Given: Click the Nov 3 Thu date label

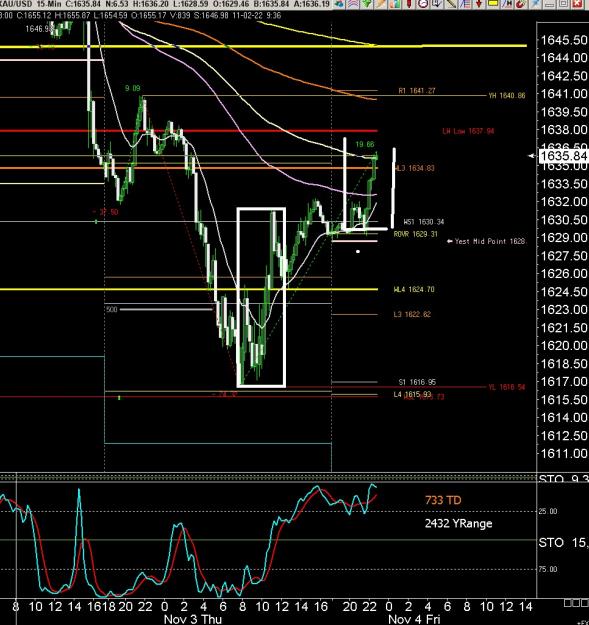Looking at the screenshot, I should pyautogui.click(x=192, y=619).
